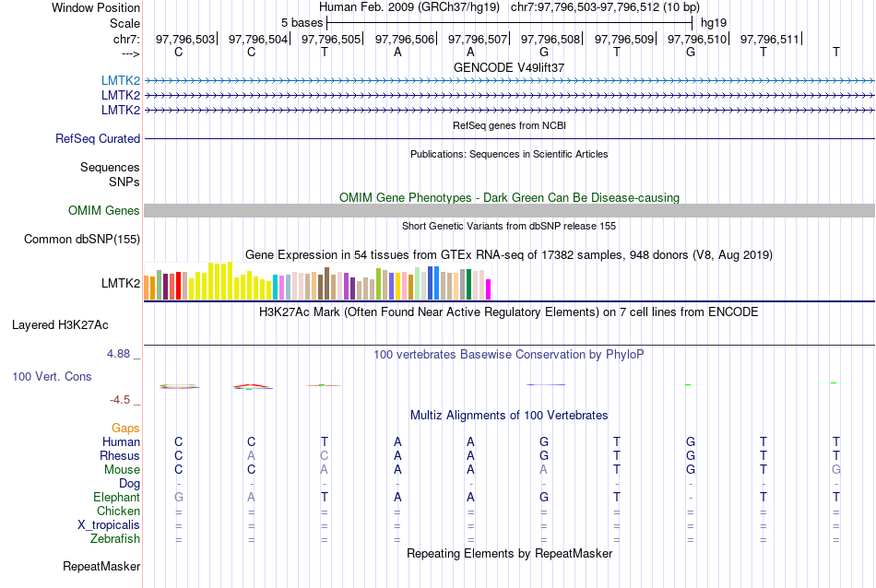Open the RefSeq Curated track label
Screen dimensions: 876x588
point(98,138)
